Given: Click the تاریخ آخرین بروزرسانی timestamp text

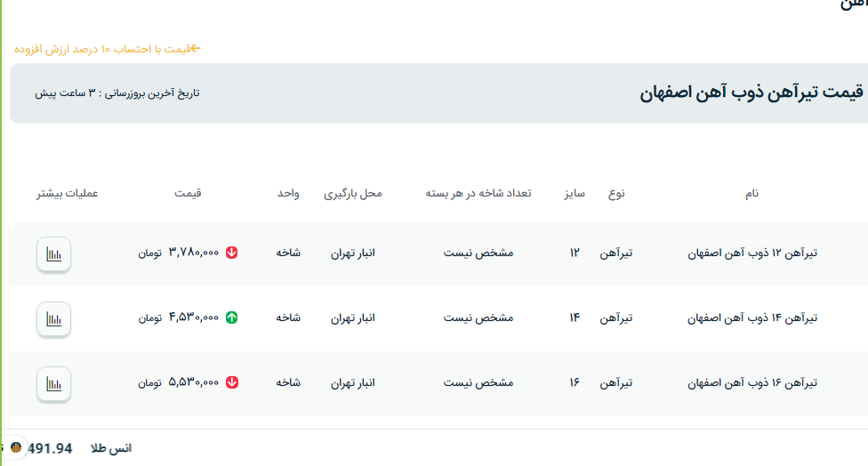Looking at the screenshot, I should point(117,92).
